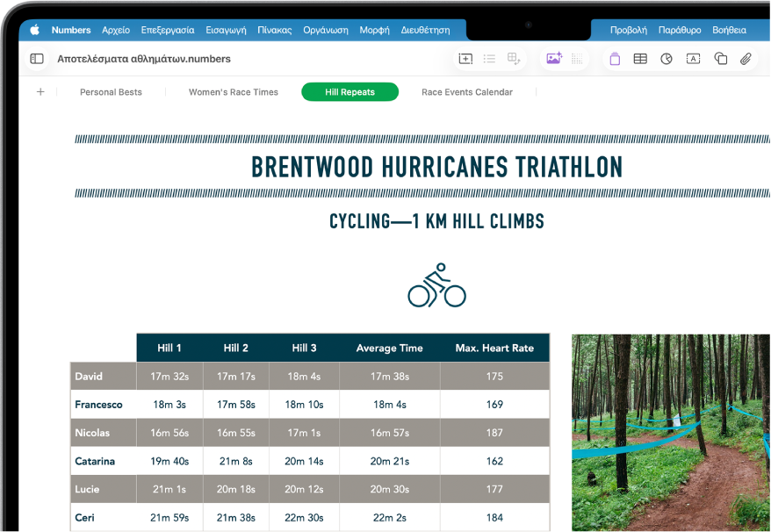The height and width of the screenshot is (532, 771).
Task: Click the purple templates jar icon
Action: click(615, 59)
